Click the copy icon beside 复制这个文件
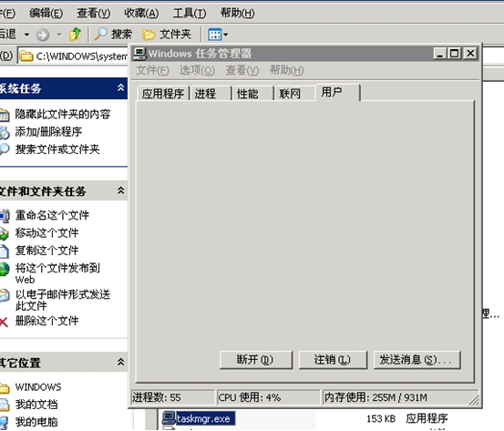This screenshot has width=504, height=431. pos(5,251)
